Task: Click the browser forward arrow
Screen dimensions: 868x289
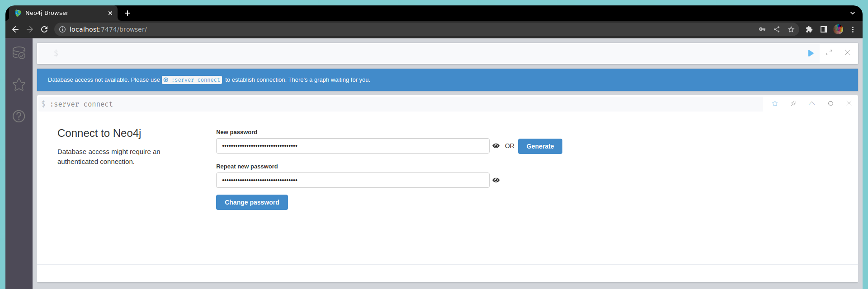Action: (x=30, y=29)
